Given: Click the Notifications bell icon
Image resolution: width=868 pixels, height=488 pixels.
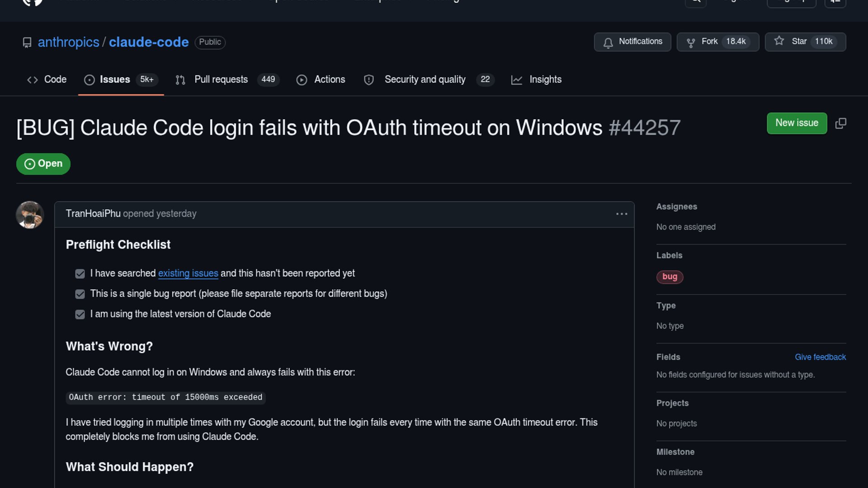Looking at the screenshot, I should (x=608, y=42).
